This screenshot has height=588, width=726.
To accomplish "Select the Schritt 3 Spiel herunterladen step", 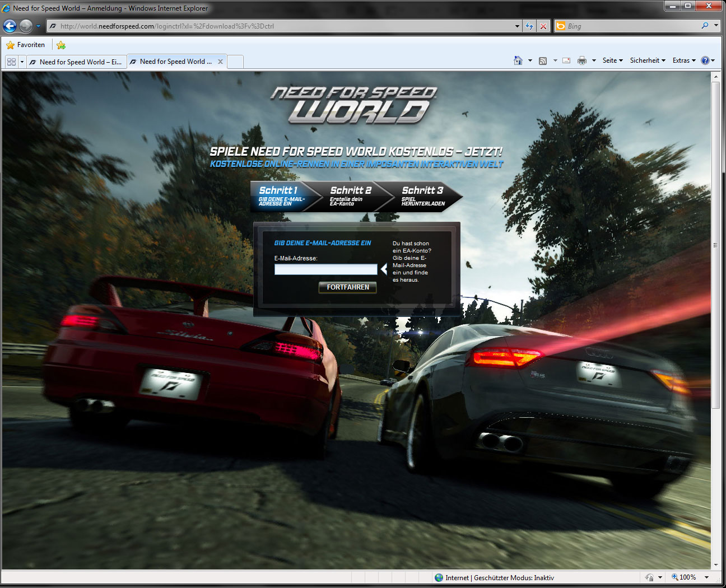I will (x=426, y=197).
